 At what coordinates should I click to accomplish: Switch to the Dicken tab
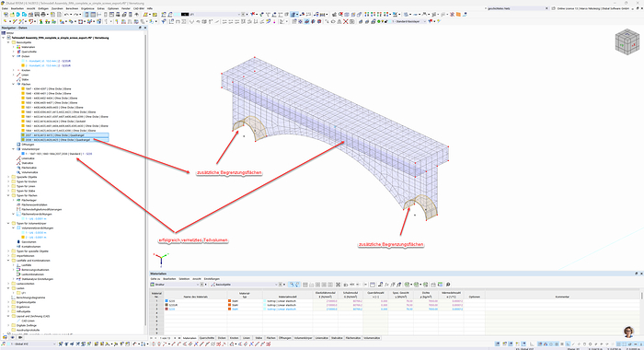(222, 338)
